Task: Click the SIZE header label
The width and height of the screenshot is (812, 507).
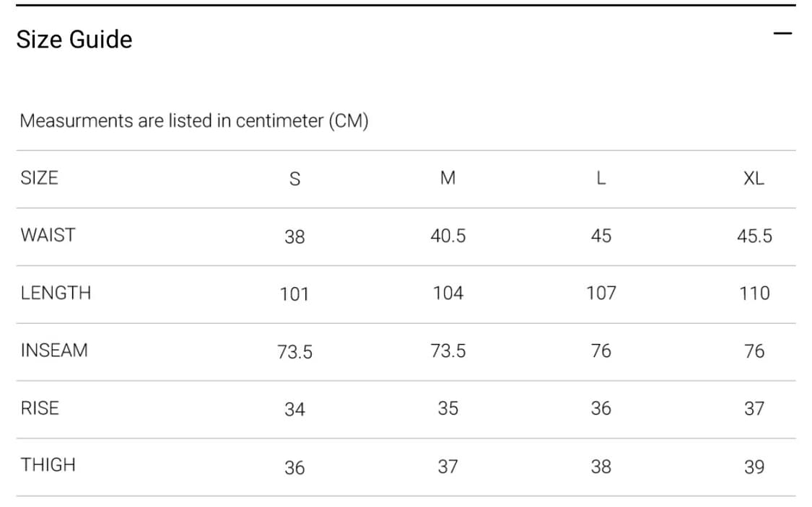Action: coord(39,177)
